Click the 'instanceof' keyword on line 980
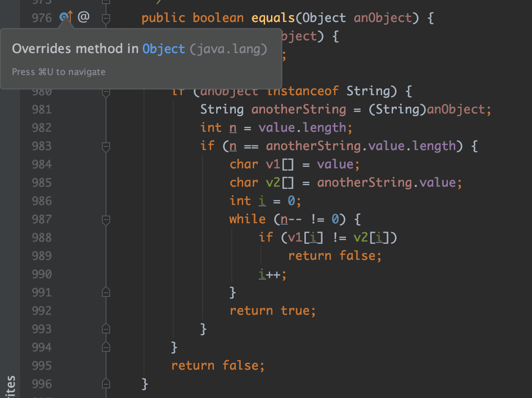 click(303, 91)
